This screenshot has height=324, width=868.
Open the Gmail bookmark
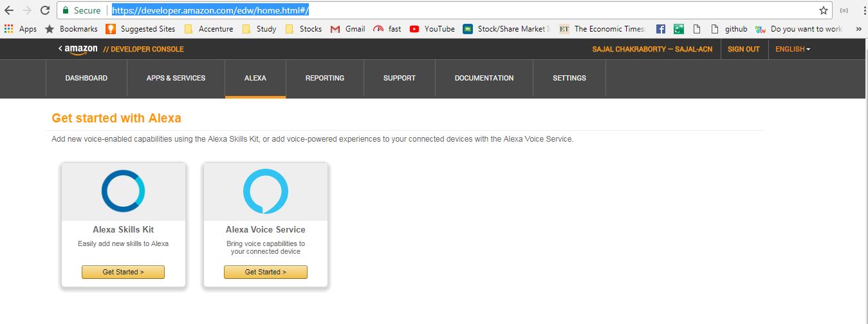(x=347, y=29)
